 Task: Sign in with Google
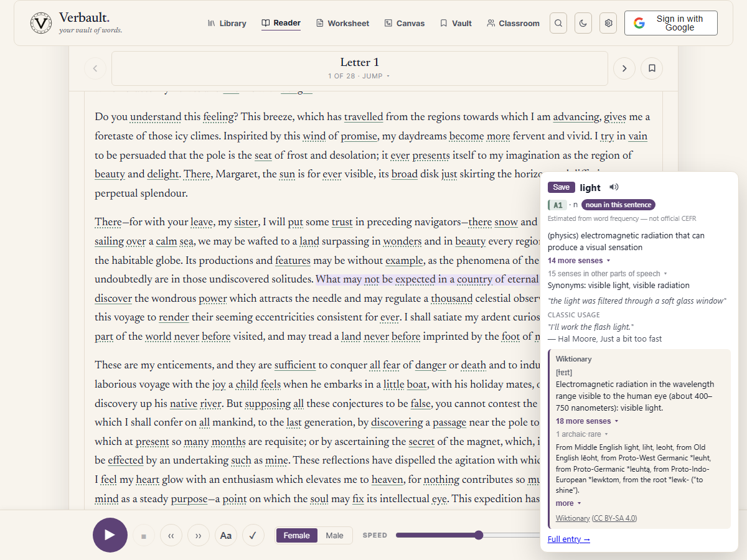pyautogui.click(x=671, y=23)
